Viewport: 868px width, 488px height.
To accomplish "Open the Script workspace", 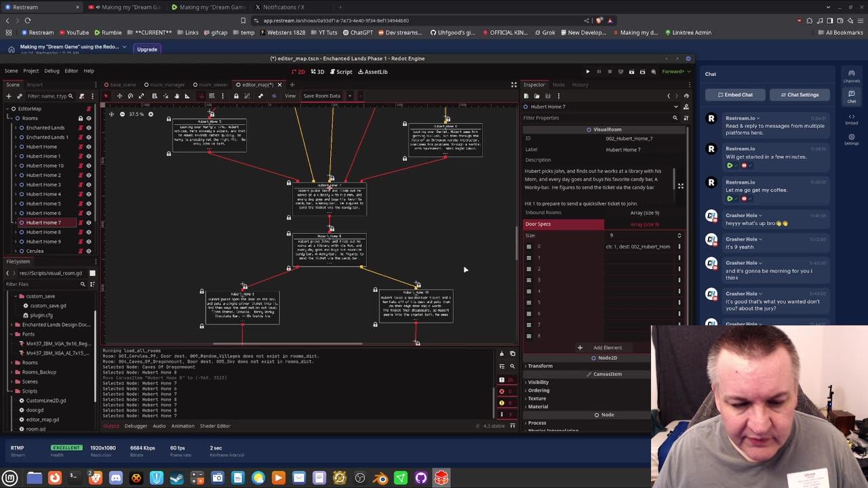I will pyautogui.click(x=340, y=71).
